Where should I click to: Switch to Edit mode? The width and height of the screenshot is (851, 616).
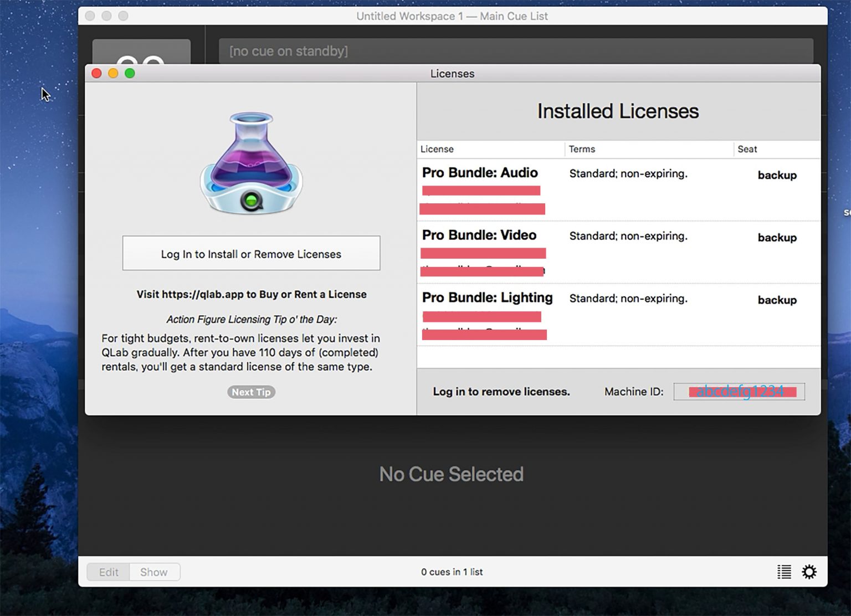[109, 572]
